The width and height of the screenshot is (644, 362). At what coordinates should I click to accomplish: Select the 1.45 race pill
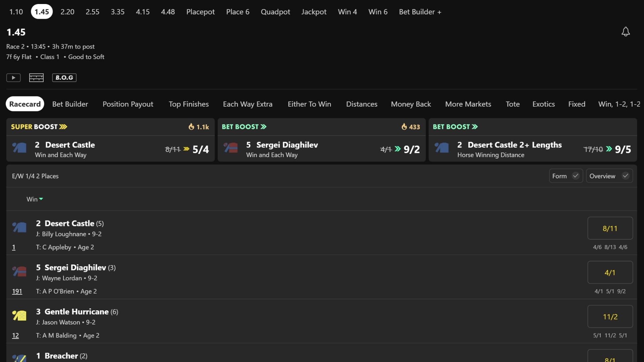pyautogui.click(x=42, y=12)
